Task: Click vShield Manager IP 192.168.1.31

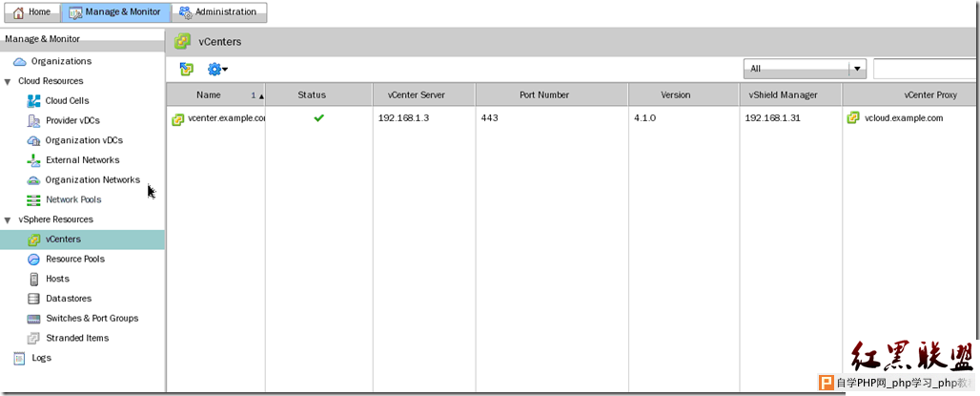Action: click(772, 118)
